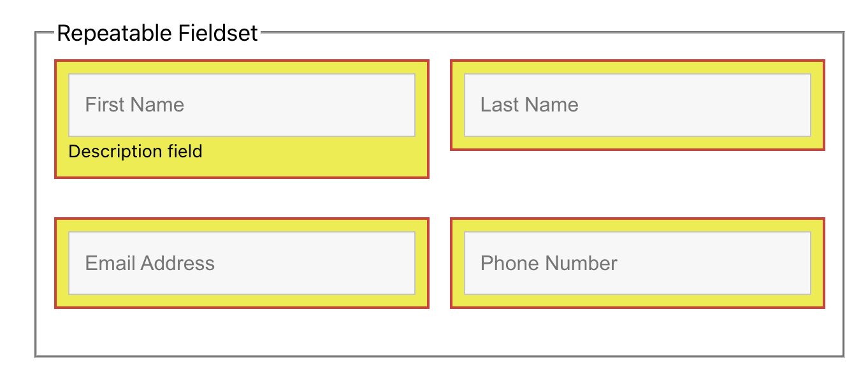Focus the Phone Number input field
The width and height of the screenshot is (868, 372).
[637, 263]
